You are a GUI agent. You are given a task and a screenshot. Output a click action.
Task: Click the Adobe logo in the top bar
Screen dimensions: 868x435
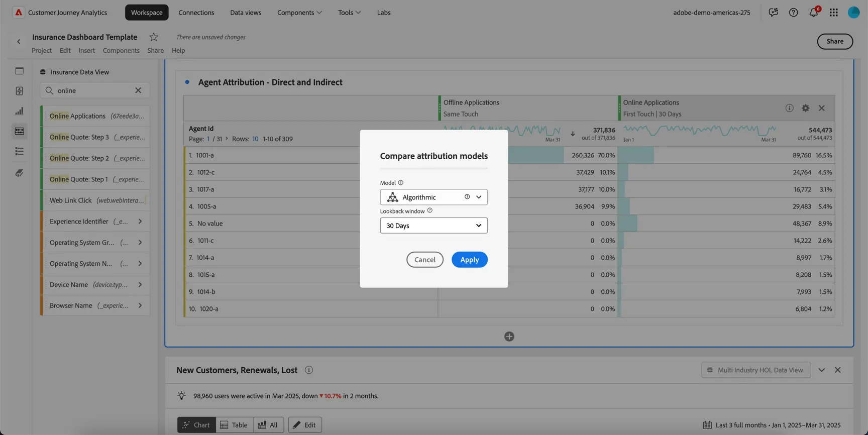point(19,13)
